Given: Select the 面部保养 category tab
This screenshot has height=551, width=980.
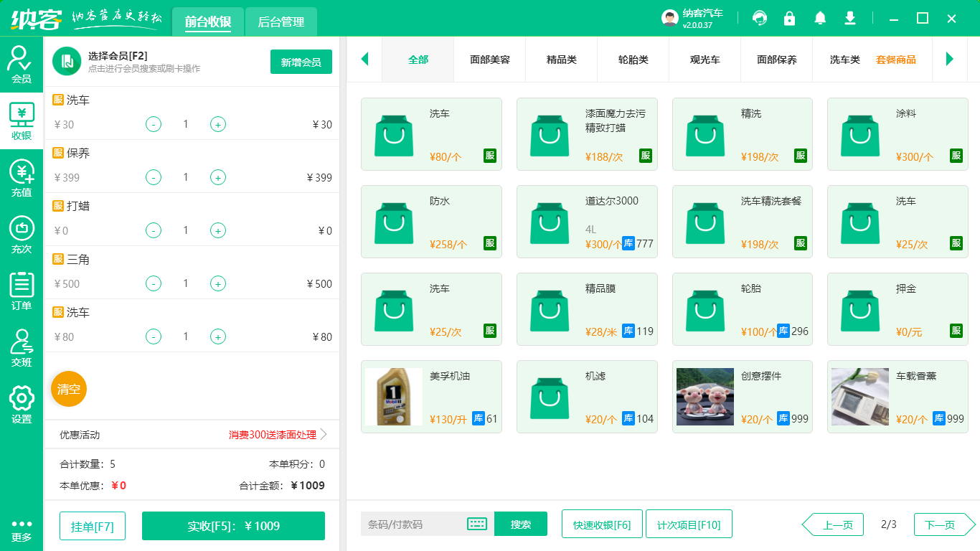Looking at the screenshot, I should tap(777, 60).
